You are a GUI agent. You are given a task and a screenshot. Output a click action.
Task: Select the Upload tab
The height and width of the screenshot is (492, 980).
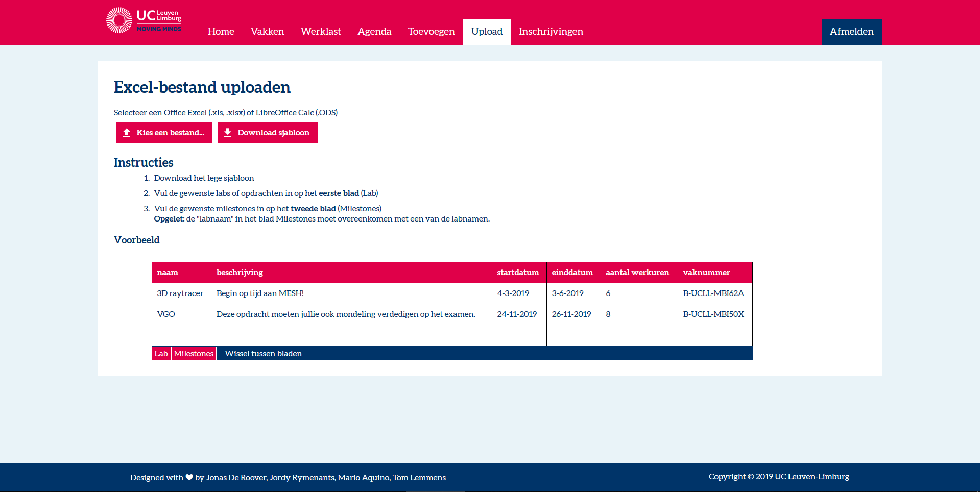pyautogui.click(x=487, y=32)
